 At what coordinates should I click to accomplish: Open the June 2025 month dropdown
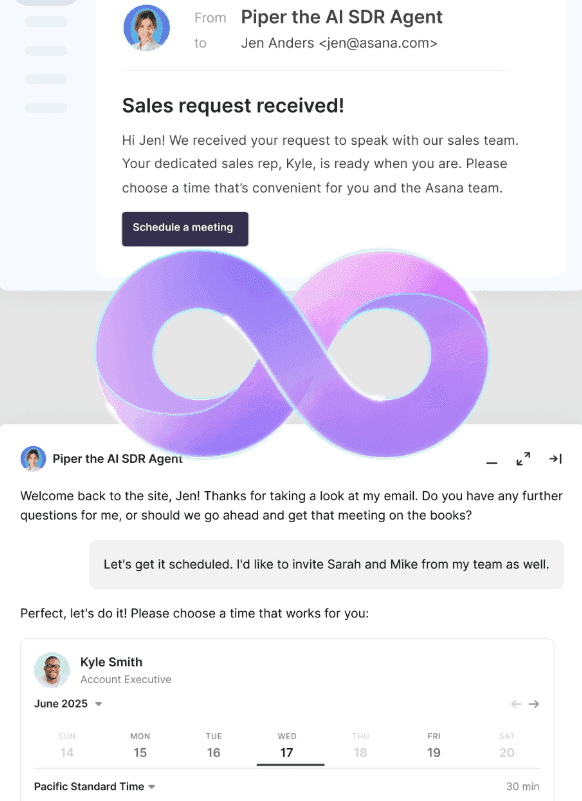pyautogui.click(x=68, y=703)
